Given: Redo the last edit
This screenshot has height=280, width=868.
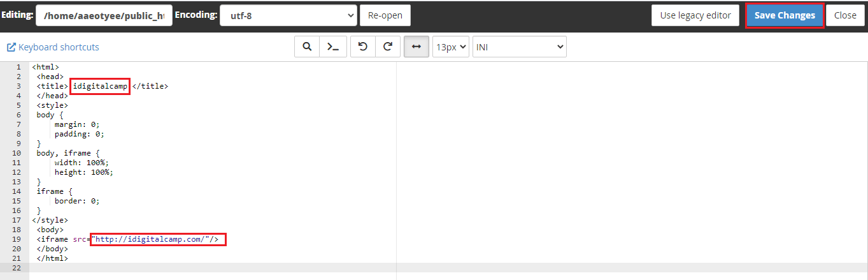Looking at the screenshot, I should pyautogui.click(x=387, y=47).
